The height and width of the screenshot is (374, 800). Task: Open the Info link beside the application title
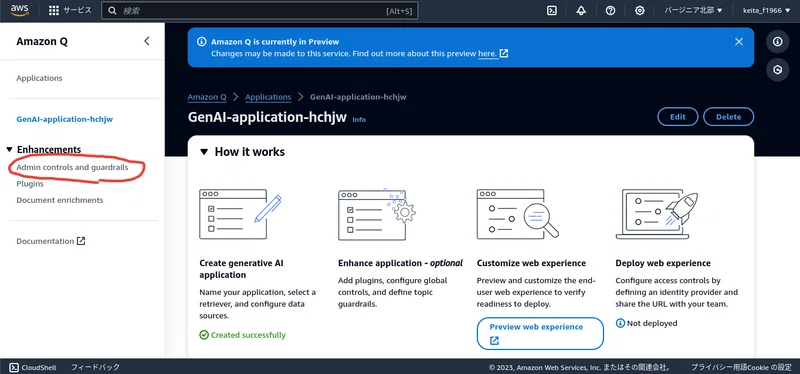tap(359, 119)
